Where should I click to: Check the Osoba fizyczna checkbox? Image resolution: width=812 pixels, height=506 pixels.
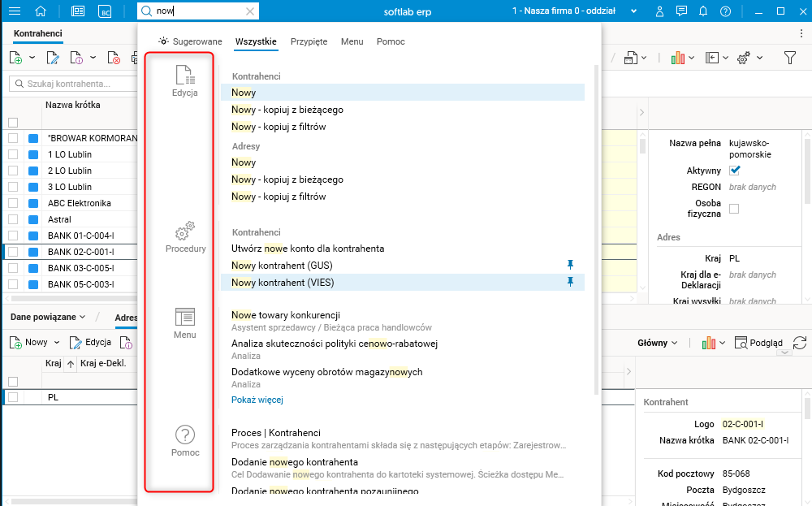pyautogui.click(x=735, y=209)
